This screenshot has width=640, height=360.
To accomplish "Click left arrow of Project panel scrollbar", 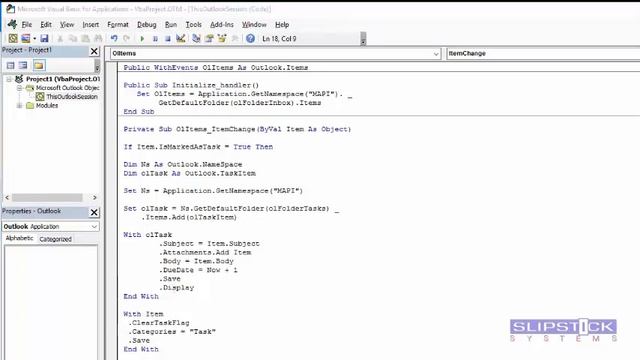I will 7,198.
